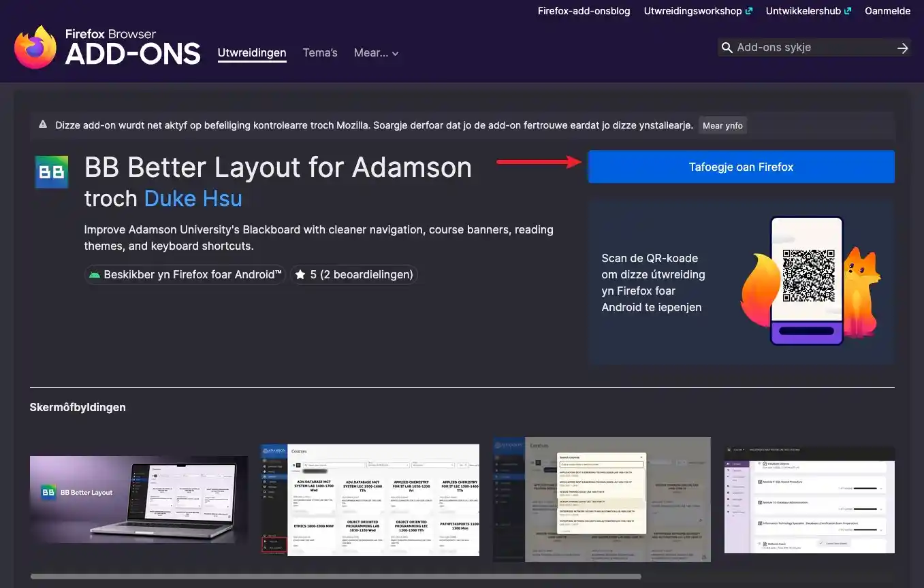The width and height of the screenshot is (924, 588).
Task: Switch to the Tema's tab
Action: pyautogui.click(x=320, y=53)
